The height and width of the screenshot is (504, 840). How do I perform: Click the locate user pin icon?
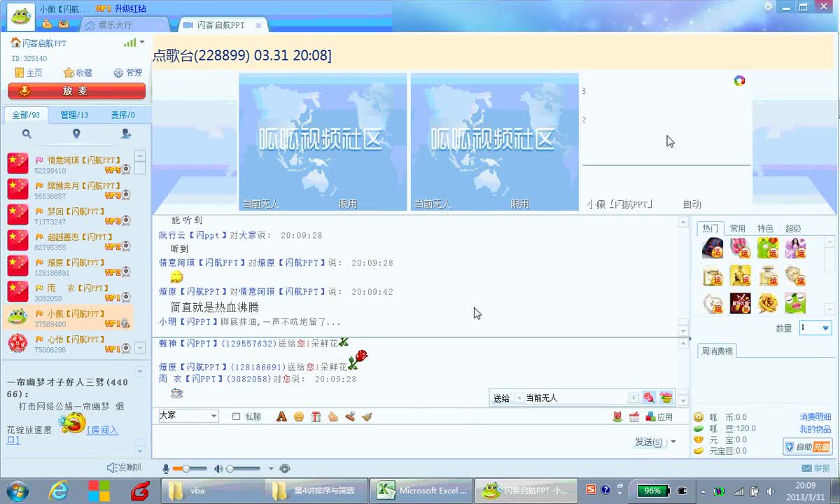point(76,134)
